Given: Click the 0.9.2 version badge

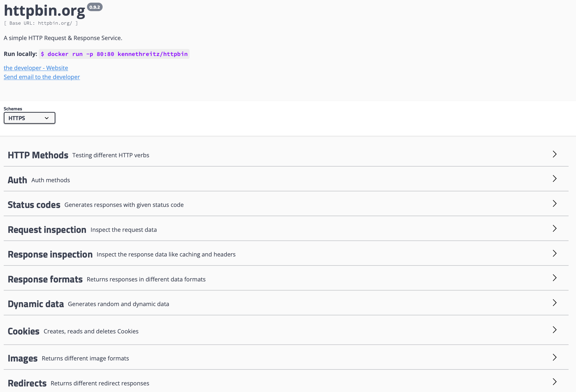Looking at the screenshot, I should point(95,7).
